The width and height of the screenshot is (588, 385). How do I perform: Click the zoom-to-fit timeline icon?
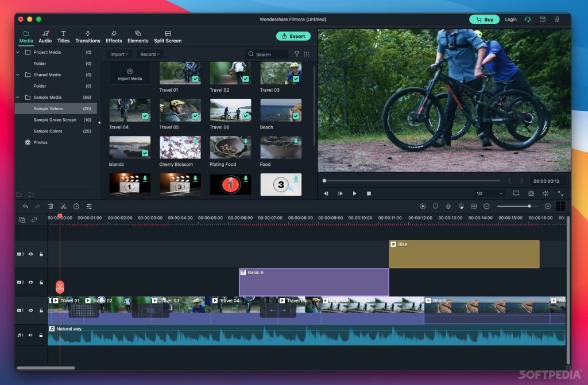(474, 206)
